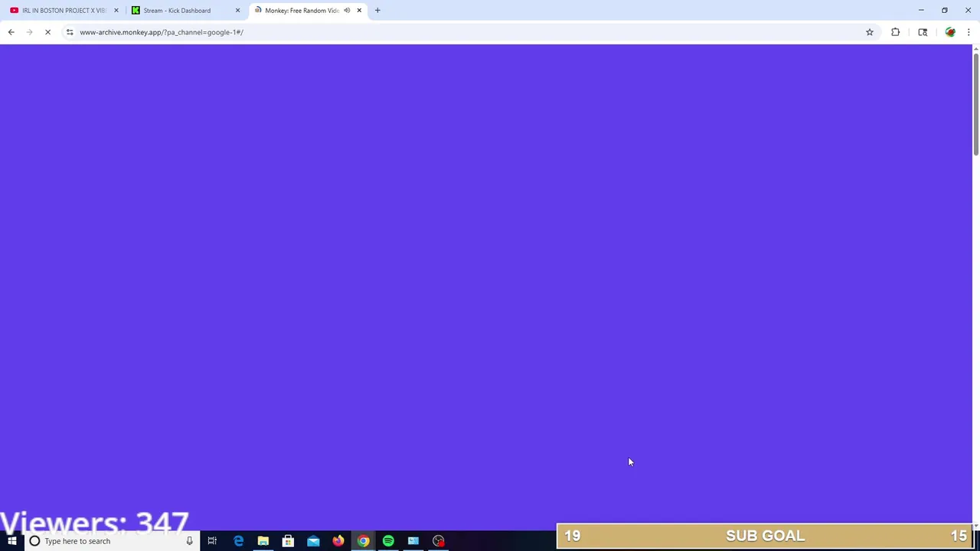This screenshot has width=980, height=551.
Task: Activate the taskbar search microphone
Action: tap(189, 541)
